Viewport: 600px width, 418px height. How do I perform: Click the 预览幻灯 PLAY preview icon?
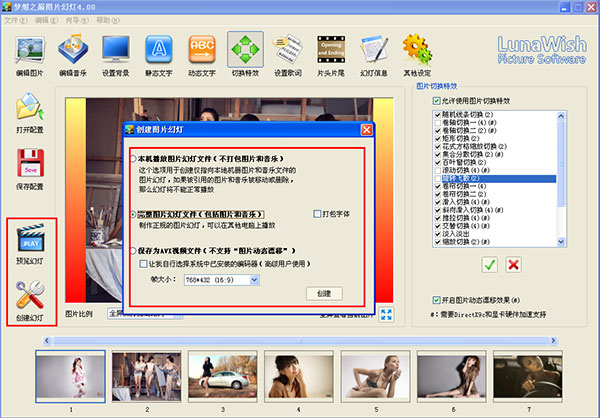[x=31, y=238]
